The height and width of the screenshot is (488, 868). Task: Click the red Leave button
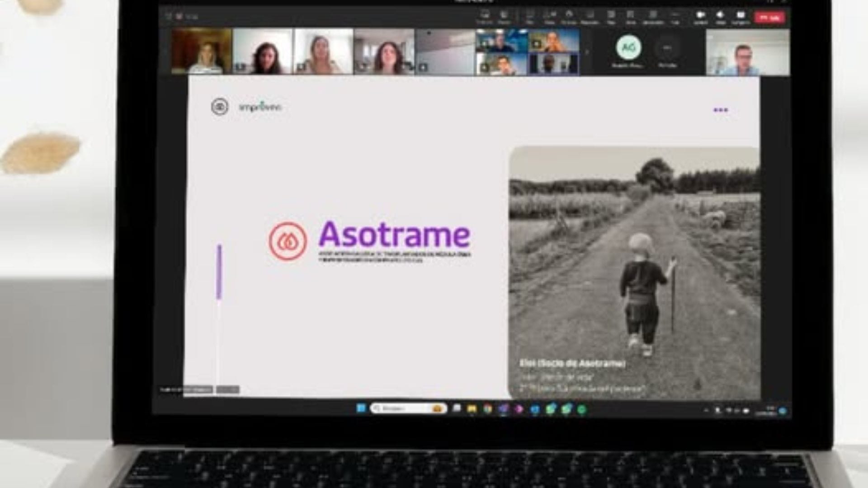pos(770,18)
